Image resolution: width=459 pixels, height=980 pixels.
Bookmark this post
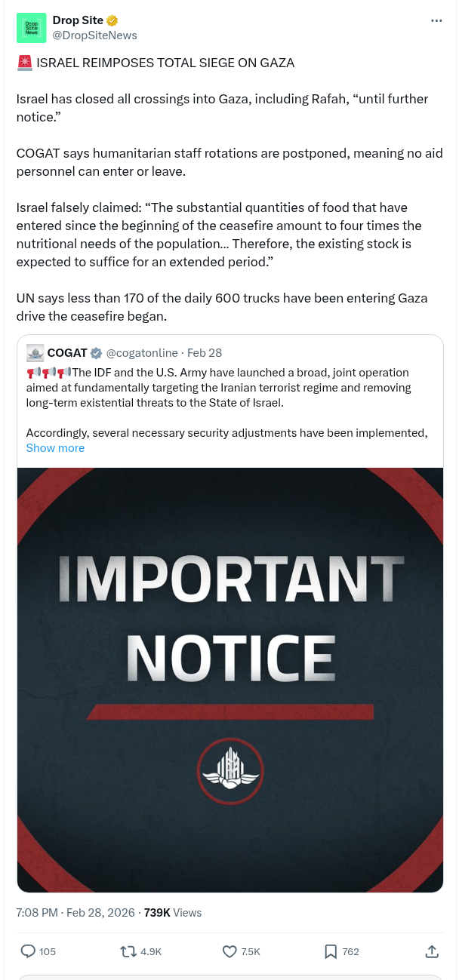pyautogui.click(x=331, y=951)
